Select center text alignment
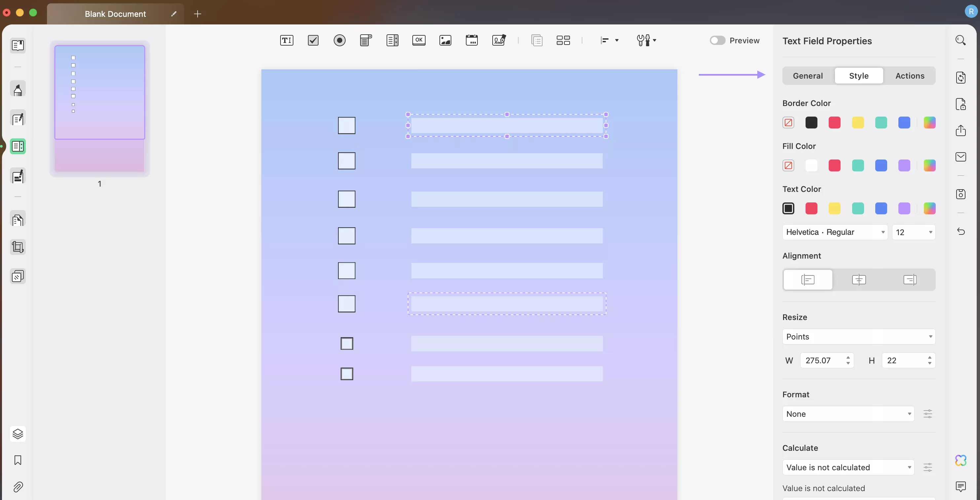The image size is (980, 500). point(859,280)
